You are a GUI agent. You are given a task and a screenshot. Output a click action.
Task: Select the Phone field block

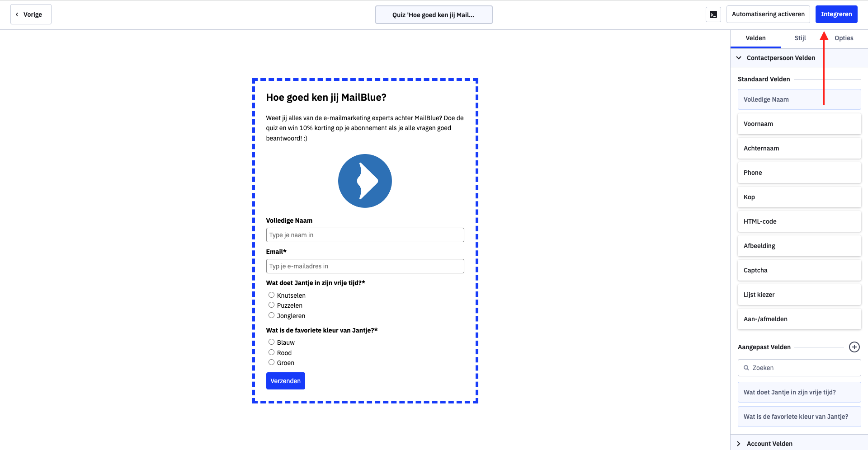(799, 173)
